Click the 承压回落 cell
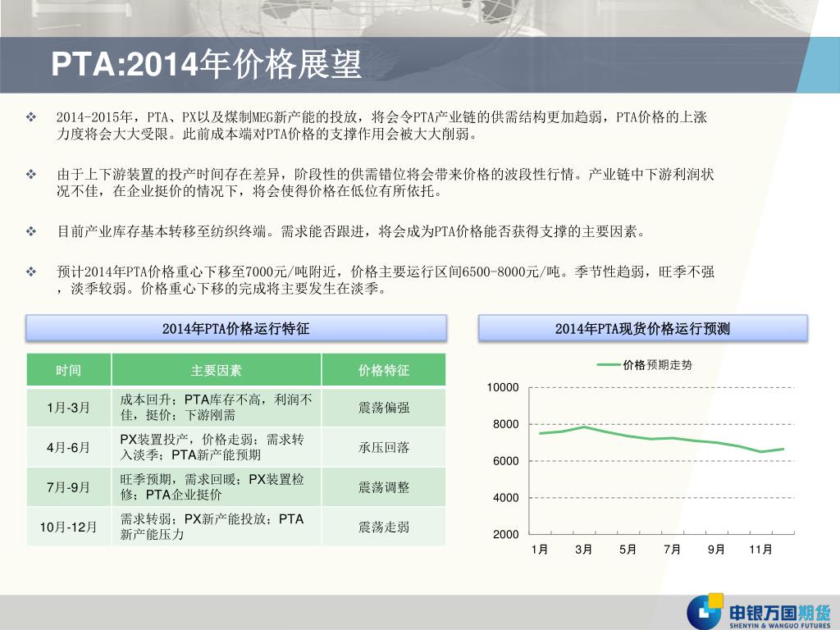 pos(384,447)
